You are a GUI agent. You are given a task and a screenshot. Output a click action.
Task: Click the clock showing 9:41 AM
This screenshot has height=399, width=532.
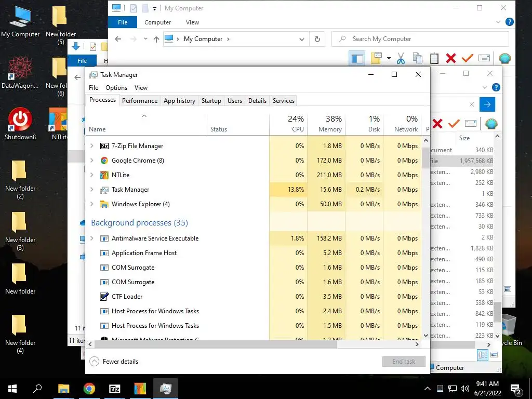(x=487, y=384)
